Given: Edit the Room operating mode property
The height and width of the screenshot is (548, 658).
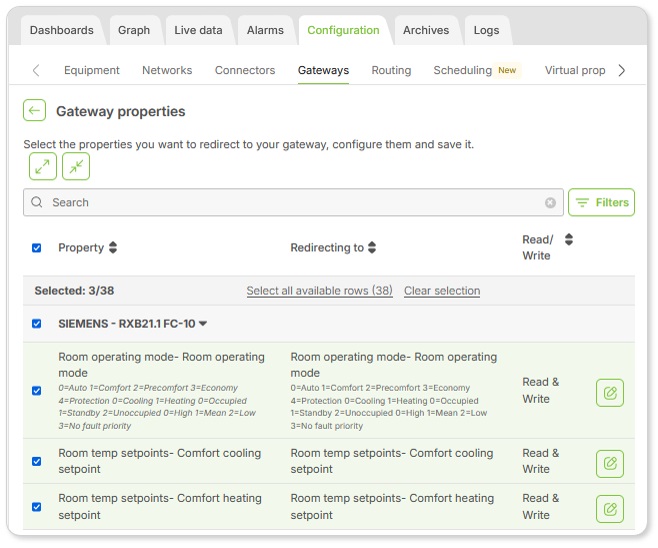Looking at the screenshot, I should [x=610, y=393].
